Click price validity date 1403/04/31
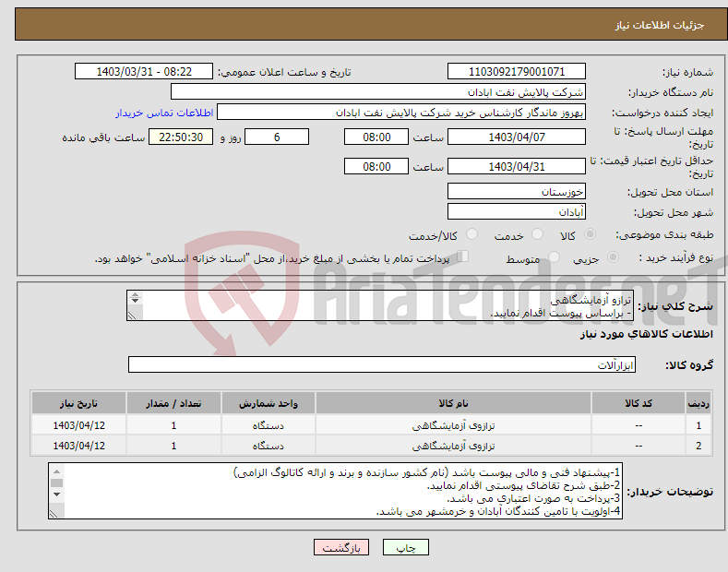The image size is (728, 572). click(x=517, y=166)
